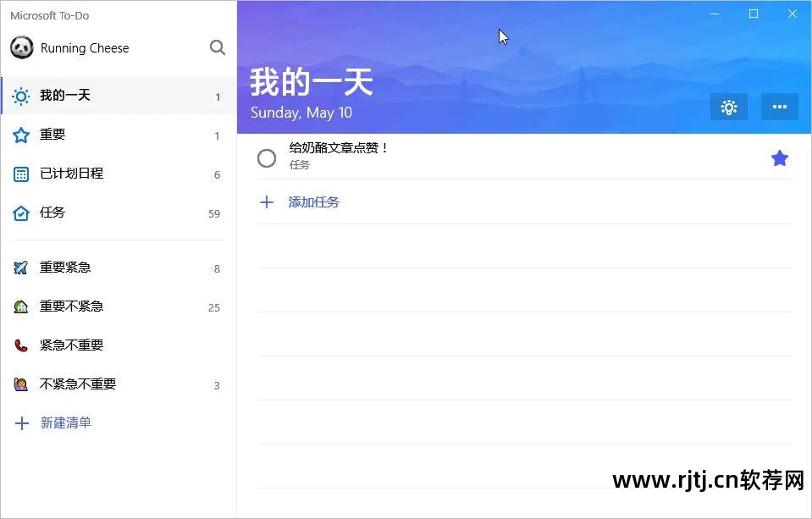Select the 不紧急不重要 list
812x519 pixels.
tap(77, 384)
